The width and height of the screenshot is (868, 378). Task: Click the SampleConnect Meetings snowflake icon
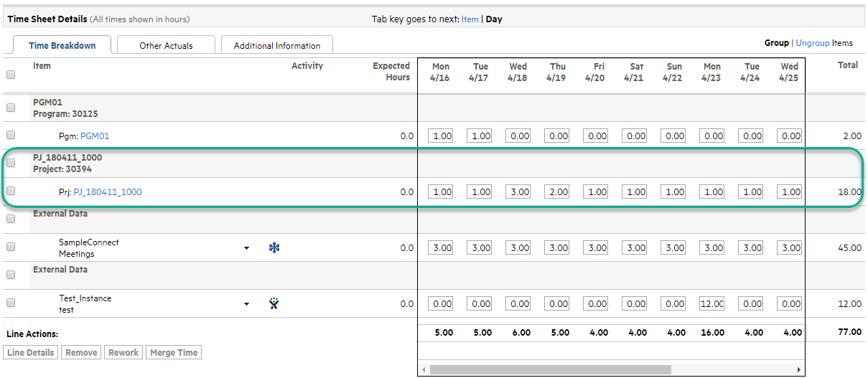click(x=274, y=247)
